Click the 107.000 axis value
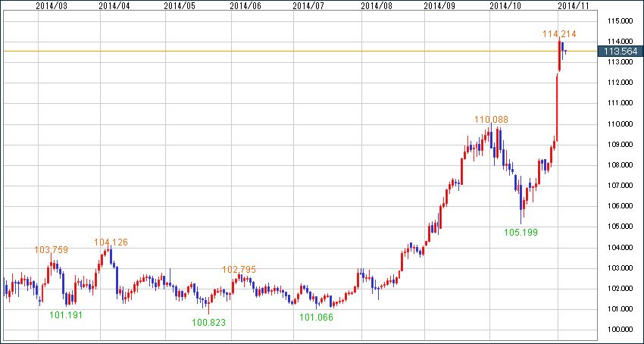Viewport: 644px width, 344px height. 621,186
